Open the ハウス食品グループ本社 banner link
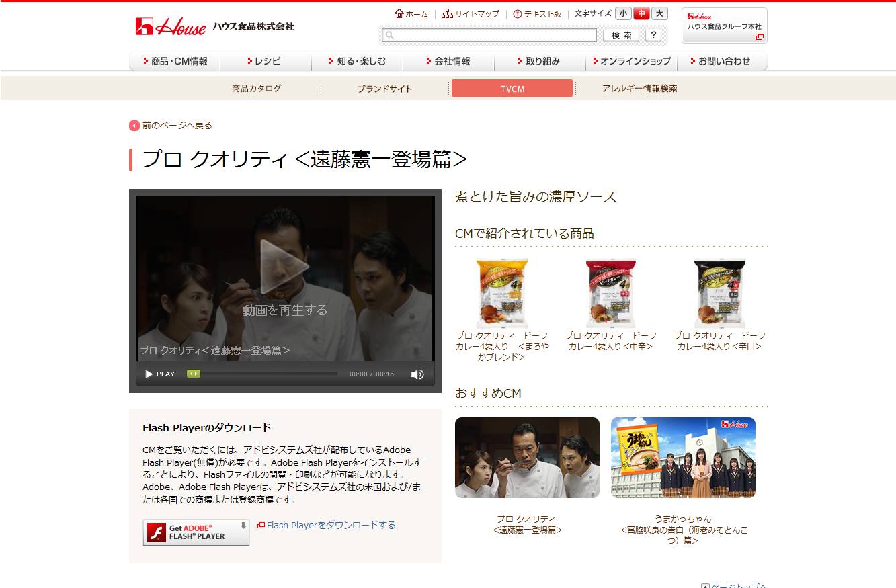This screenshot has height=588, width=896. pyautogui.click(x=725, y=26)
